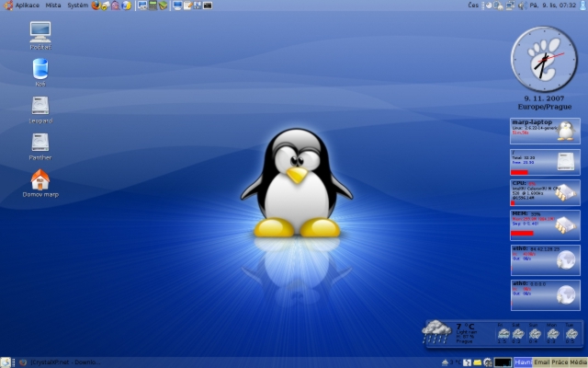
Task: Click the black system monitor graph applet
Action: (503, 362)
